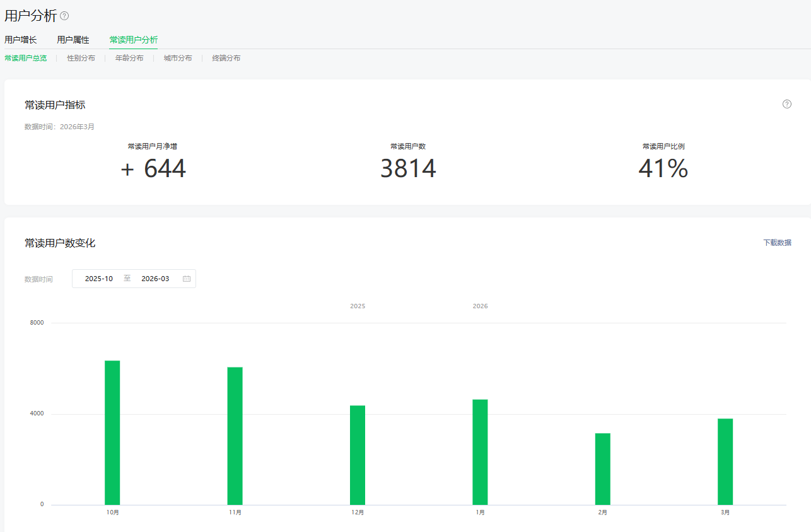Switch to 用户属性 tab
This screenshot has width=811, height=532.
[73, 40]
